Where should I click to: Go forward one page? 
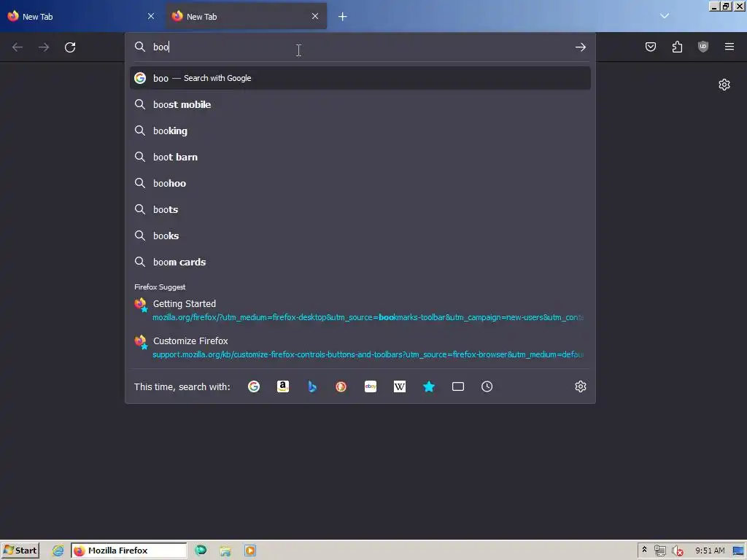pyautogui.click(x=44, y=47)
